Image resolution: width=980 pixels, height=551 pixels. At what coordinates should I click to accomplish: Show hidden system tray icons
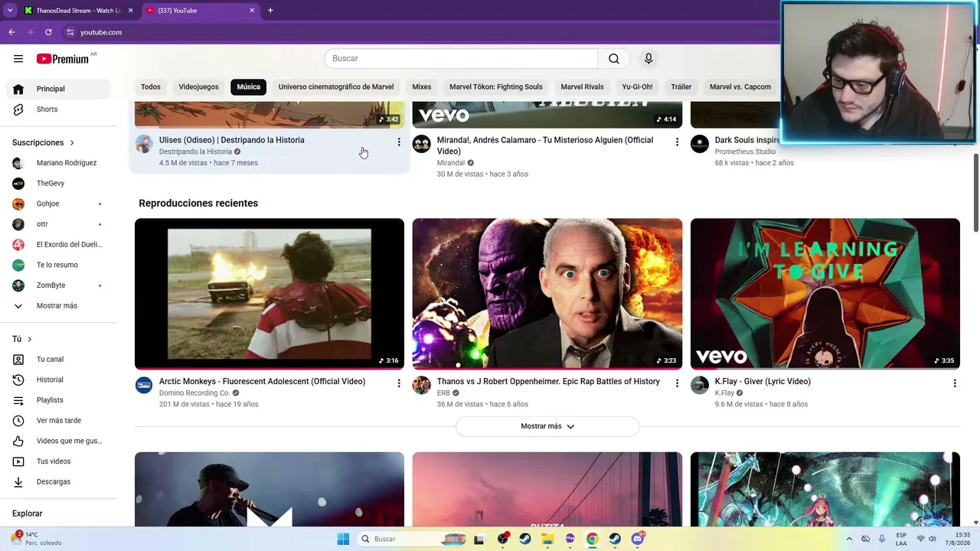pos(849,539)
